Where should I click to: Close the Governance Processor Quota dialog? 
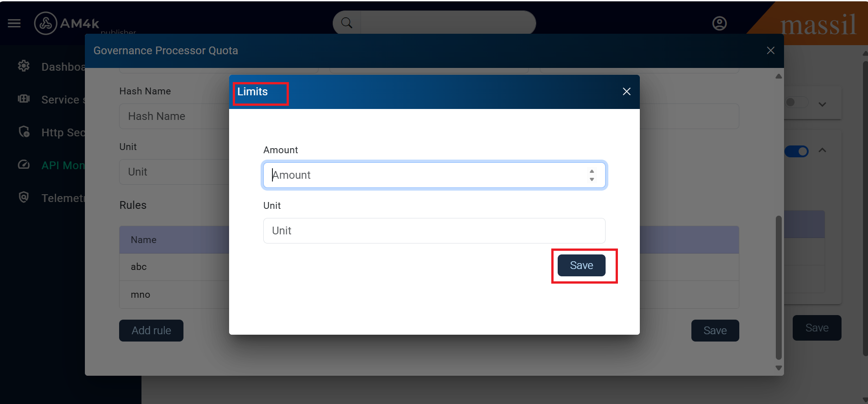click(x=770, y=51)
